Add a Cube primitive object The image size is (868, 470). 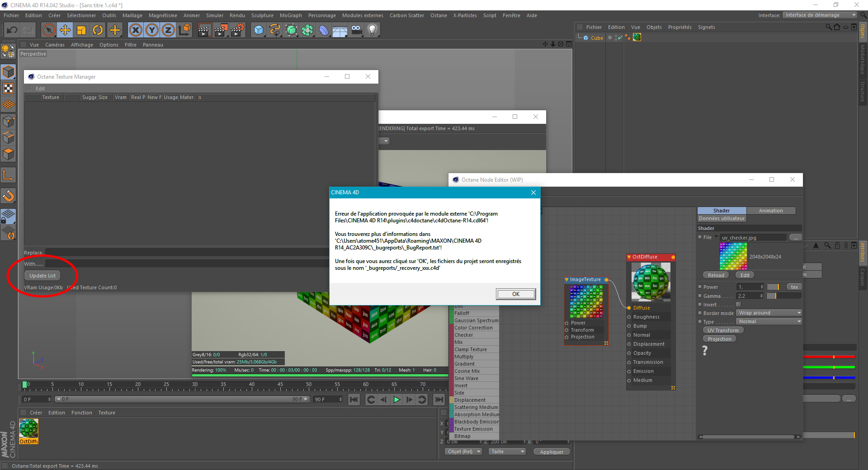[x=259, y=30]
